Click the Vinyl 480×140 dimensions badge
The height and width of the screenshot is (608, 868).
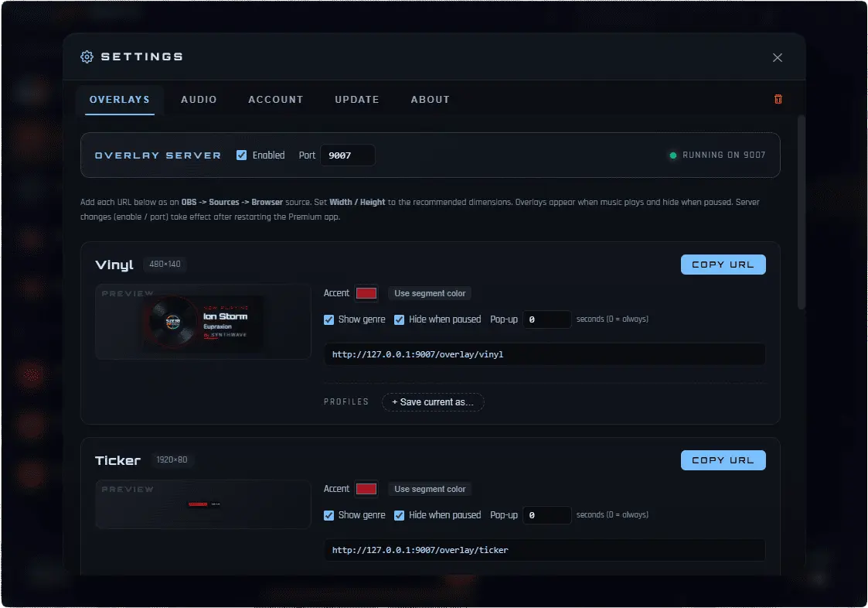click(165, 264)
